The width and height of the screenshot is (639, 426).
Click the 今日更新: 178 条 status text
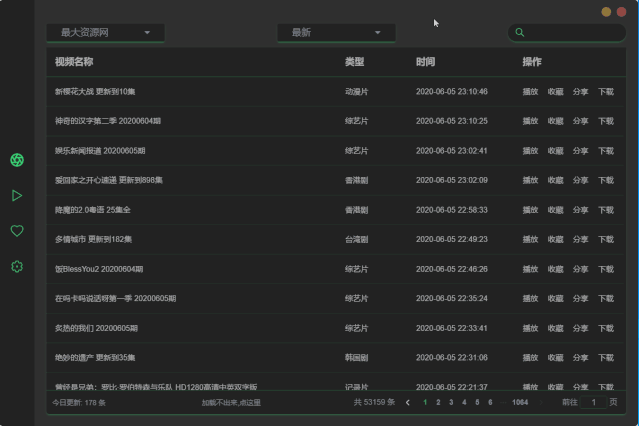click(x=79, y=402)
